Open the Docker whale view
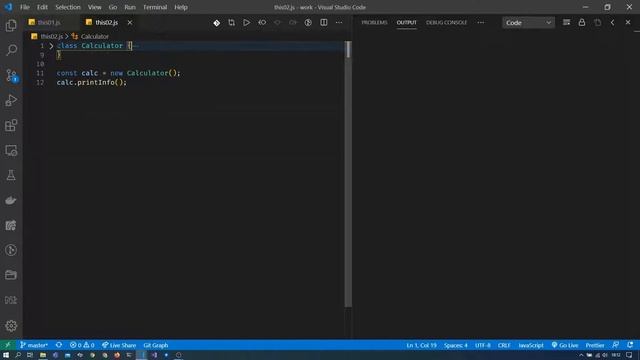This screenshot has width=640, height=360. [x=11, y=200]
